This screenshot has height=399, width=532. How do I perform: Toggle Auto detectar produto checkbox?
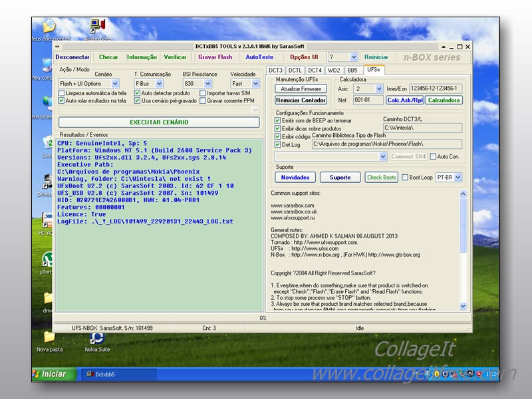click(137, 93)
